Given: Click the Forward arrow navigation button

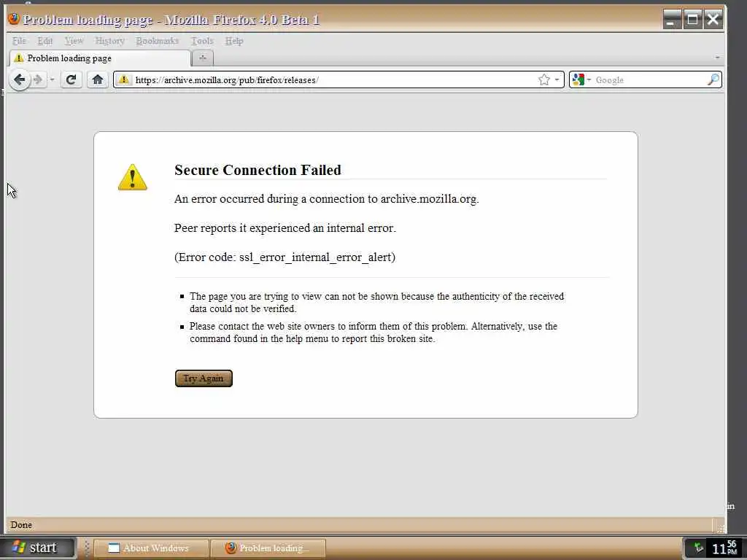Looking at the screenshot, I should point(38,79).
